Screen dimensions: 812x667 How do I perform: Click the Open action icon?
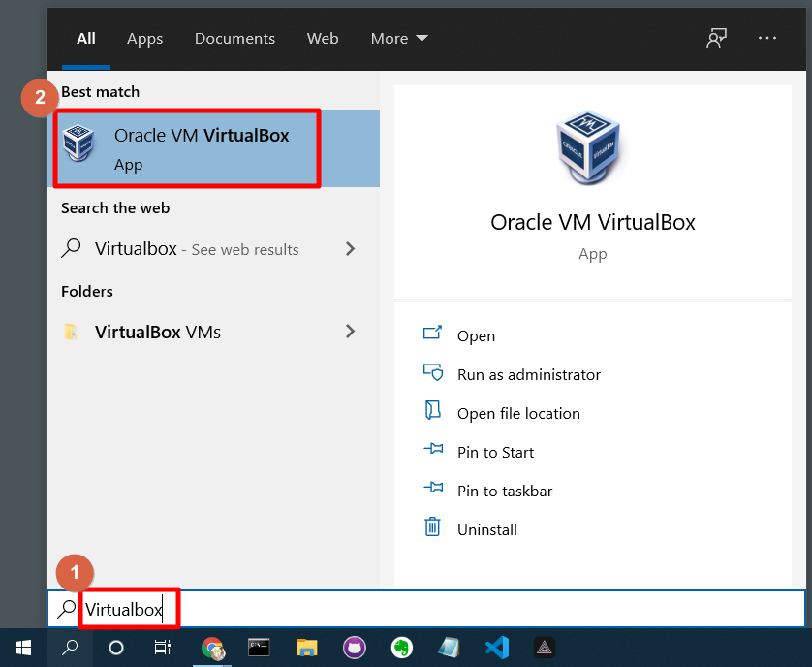click(x=432, y=333)
